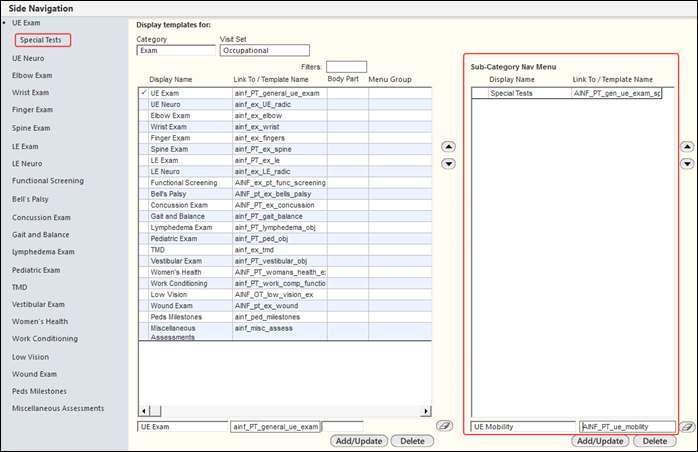Move template down in left list
This screenshot has width=698, height=452.
click(x=448, y=164)
